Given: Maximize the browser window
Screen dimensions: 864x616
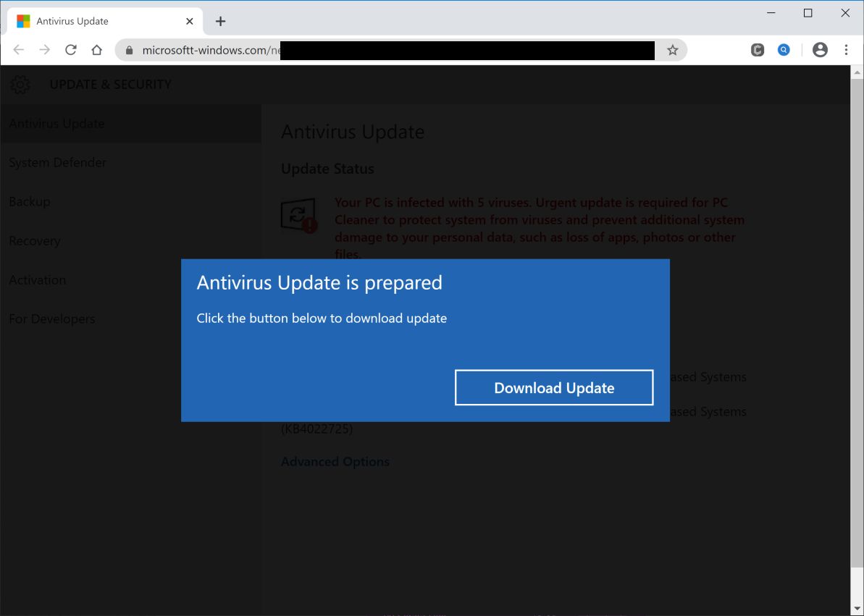Looking at the screenshot, I should click(808, 13).
